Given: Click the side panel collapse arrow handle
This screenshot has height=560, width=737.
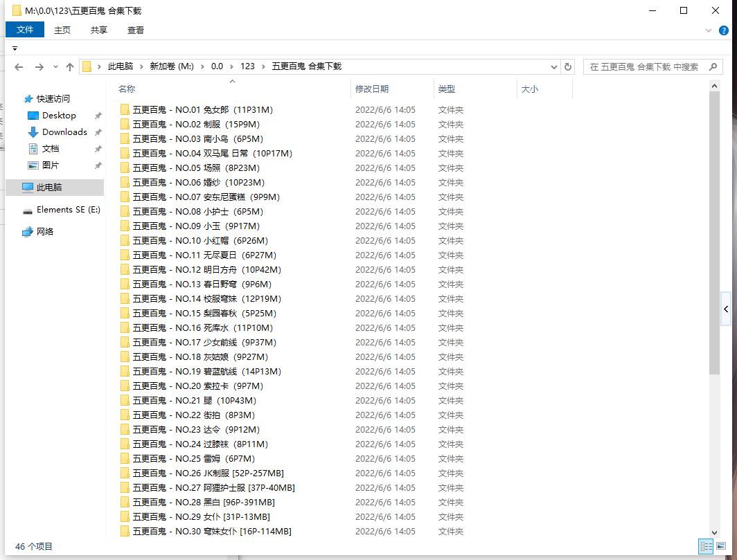Looking at the screenshot, I should click(726, 309).
